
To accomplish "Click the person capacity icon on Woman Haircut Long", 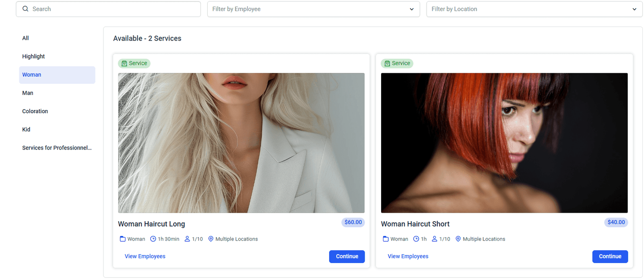I will coord(187,239).
